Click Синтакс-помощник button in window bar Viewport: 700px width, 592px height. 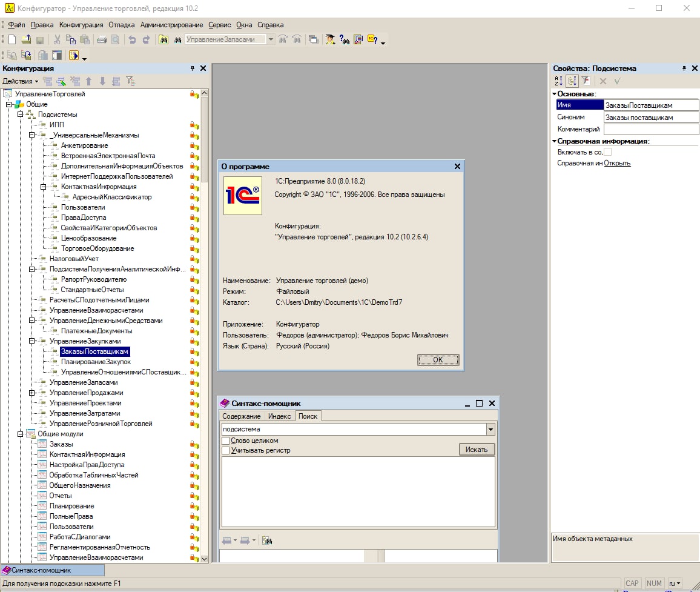(x=53, y=570)
